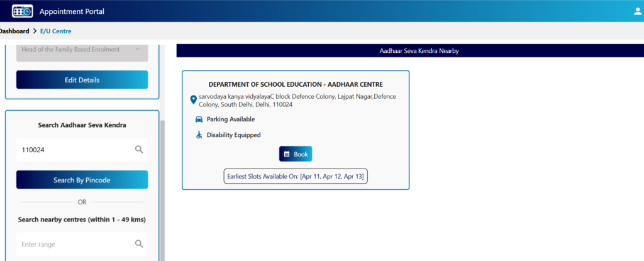Click the car icon for Parking Available
The width and height of the screenshot is (644, 261).
[x=199, y=119]
